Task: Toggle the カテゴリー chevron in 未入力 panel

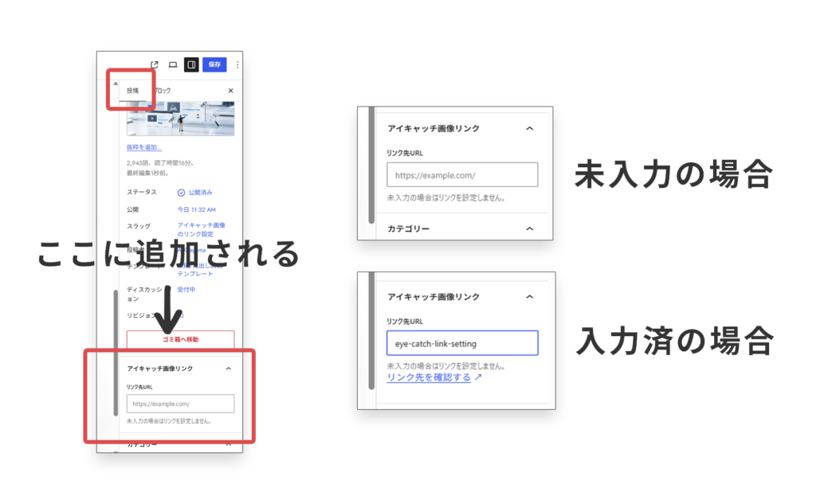Action: [529, 229]
